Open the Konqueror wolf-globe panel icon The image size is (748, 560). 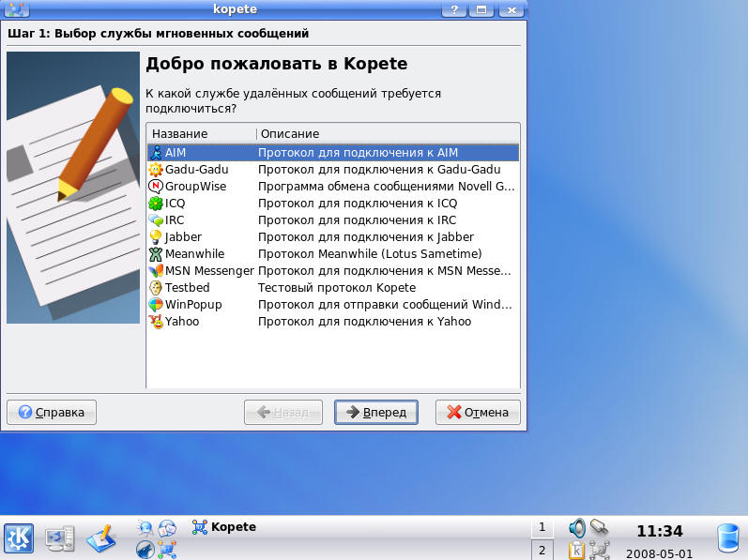(x=145, y=550)
